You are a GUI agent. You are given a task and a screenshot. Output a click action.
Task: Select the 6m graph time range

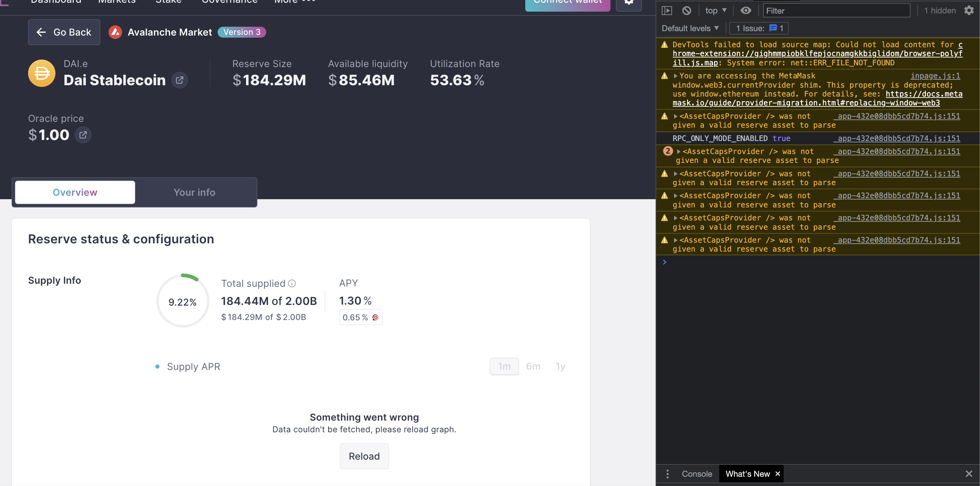[533, 366]
